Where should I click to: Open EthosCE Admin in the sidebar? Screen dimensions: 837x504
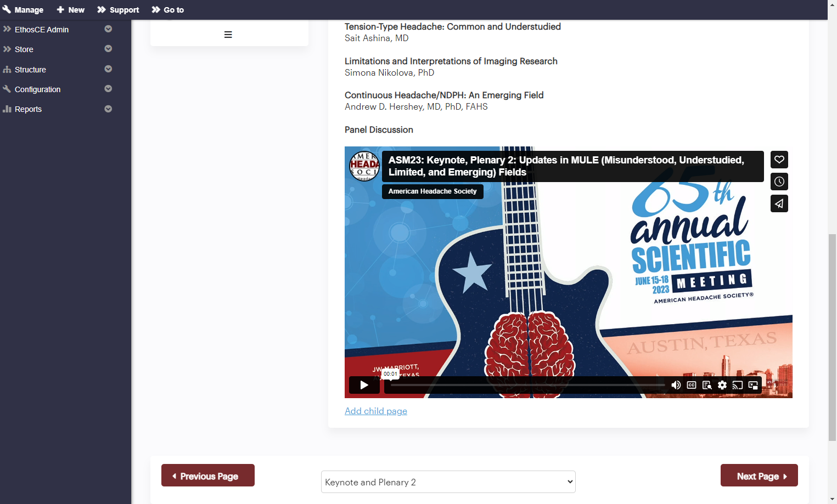[42, 30]
